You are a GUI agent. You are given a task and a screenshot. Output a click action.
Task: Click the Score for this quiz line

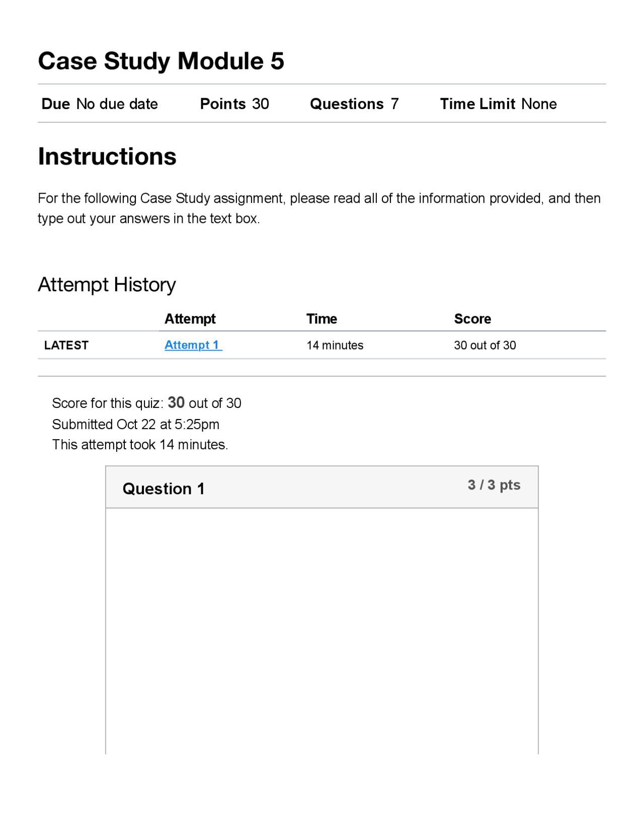tap(146, 403)
